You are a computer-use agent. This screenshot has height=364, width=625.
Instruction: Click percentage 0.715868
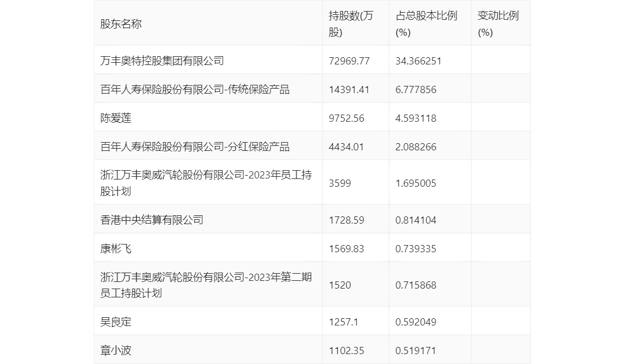[x=416, y=285]
